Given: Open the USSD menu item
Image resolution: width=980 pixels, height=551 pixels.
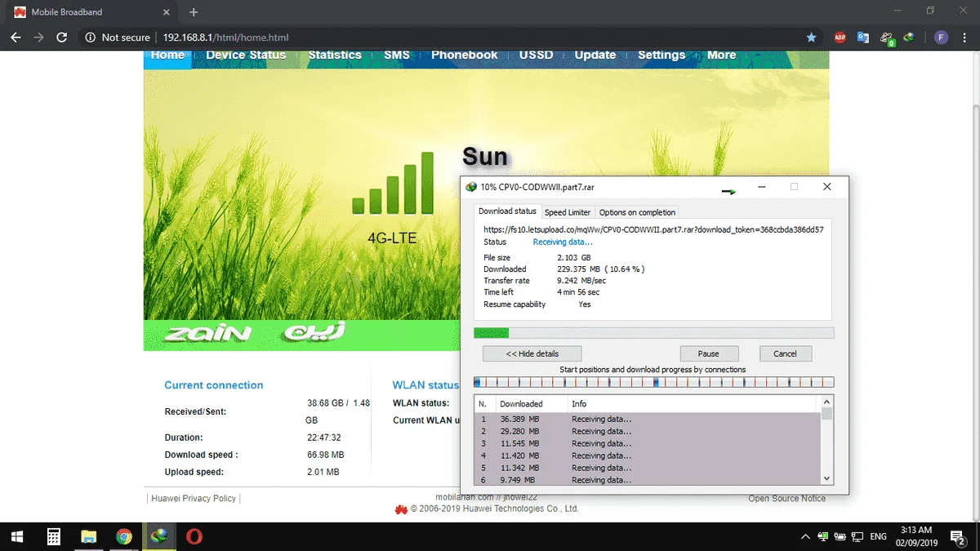Looking at the screenshot, I should click(x=537, y=55).
